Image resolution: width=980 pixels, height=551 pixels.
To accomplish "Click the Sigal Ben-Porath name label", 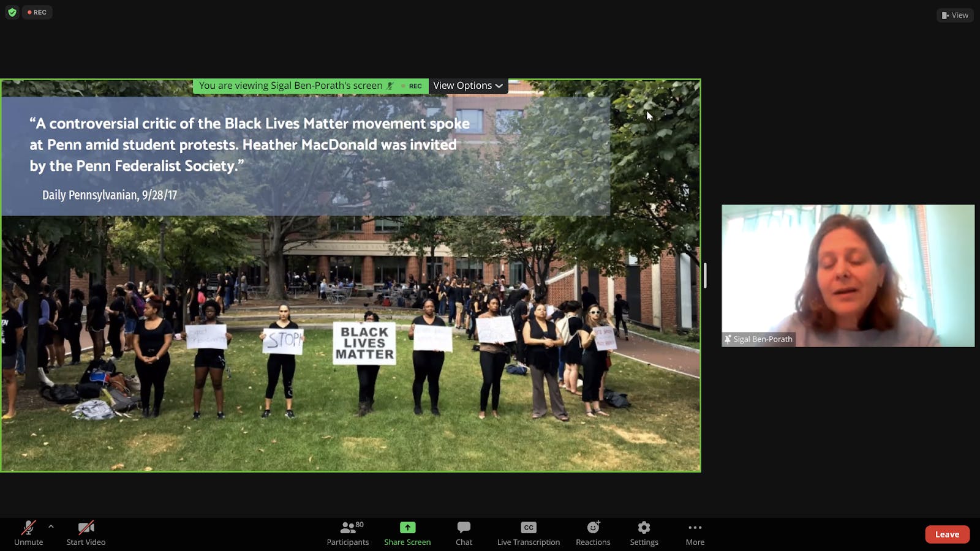I will [x=759, y=339].
